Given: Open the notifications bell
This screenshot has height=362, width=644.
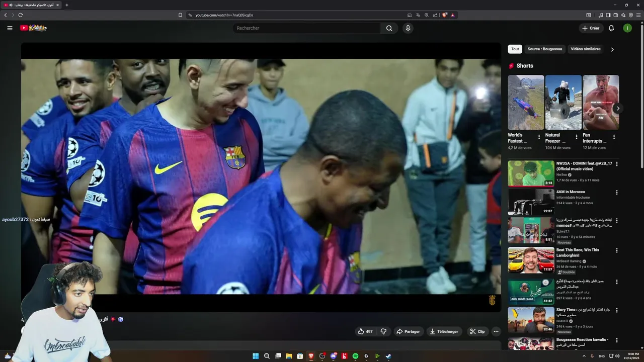Looking at the screenshot, I should pos(611,28).
